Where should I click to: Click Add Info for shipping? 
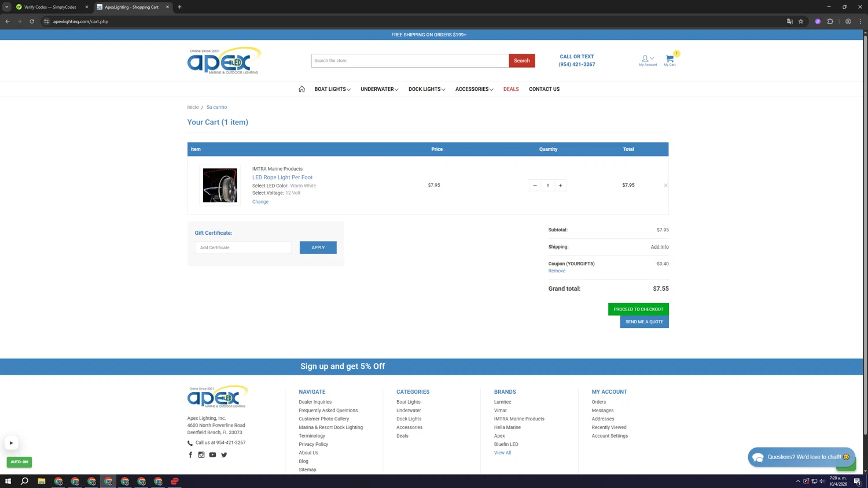click(660, 247)
